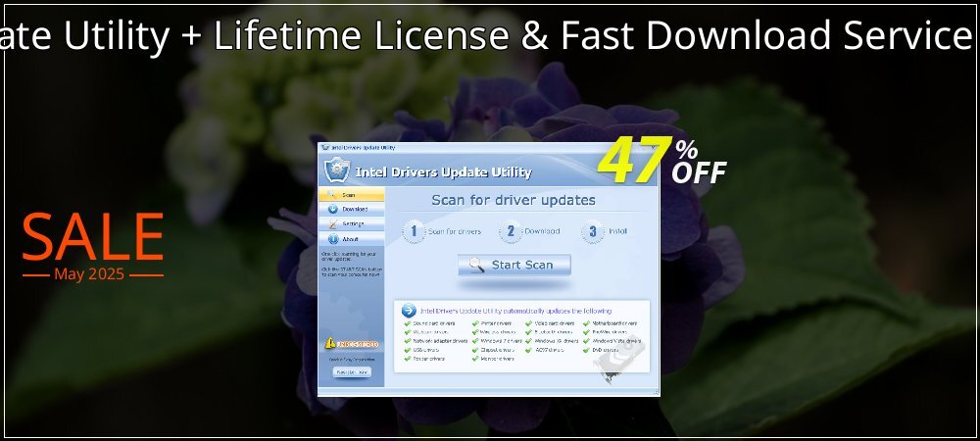Click 'USB drivers' list entry

[425, 350]
